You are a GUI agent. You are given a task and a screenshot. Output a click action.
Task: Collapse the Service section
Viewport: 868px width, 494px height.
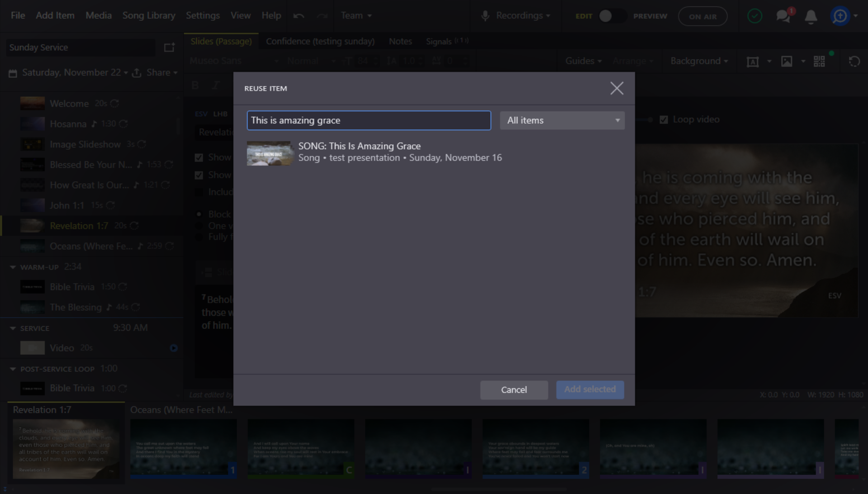(x=13, y=328)
